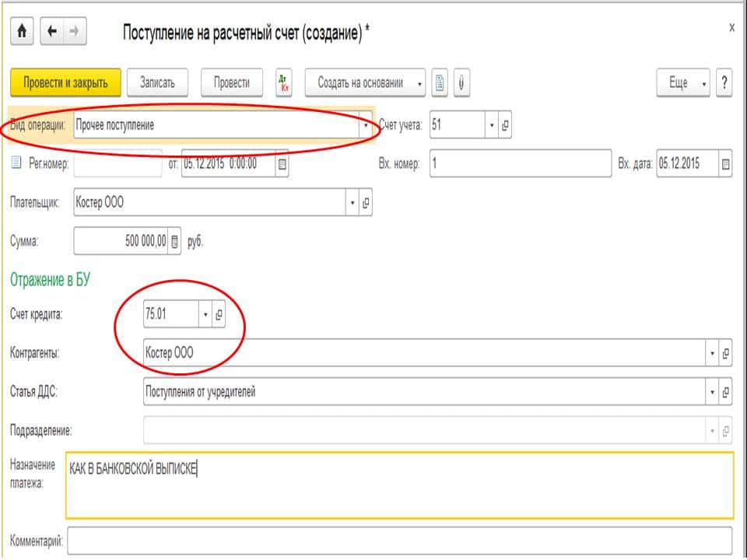
Task: Navigate back with the left arrow
Action: pyautogui.click(x=52, y=31)
